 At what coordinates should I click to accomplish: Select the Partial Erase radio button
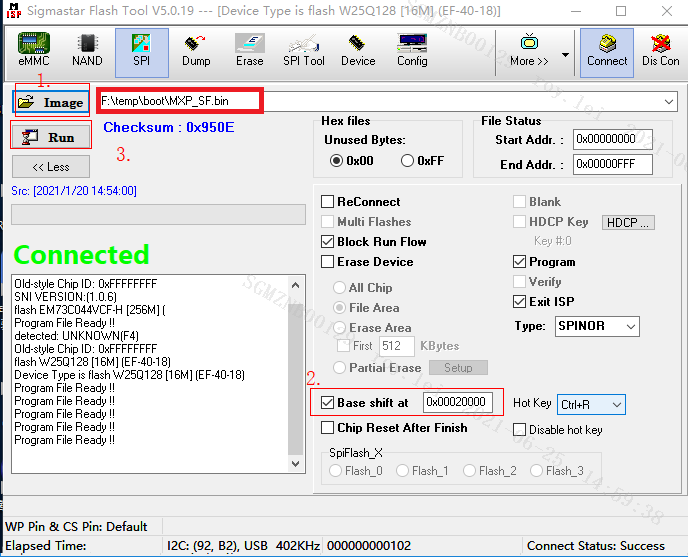tap(339, 367)
